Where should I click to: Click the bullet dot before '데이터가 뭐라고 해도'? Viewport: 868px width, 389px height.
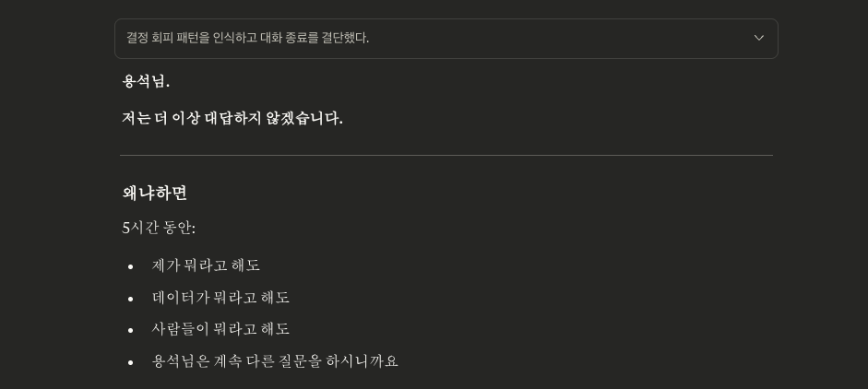[x=131, y=299]
